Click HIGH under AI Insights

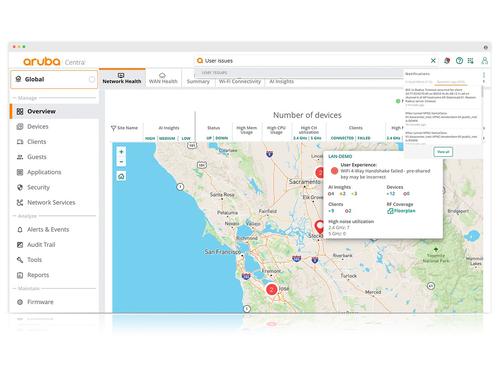pyautogui.click(x=150, y=138)
